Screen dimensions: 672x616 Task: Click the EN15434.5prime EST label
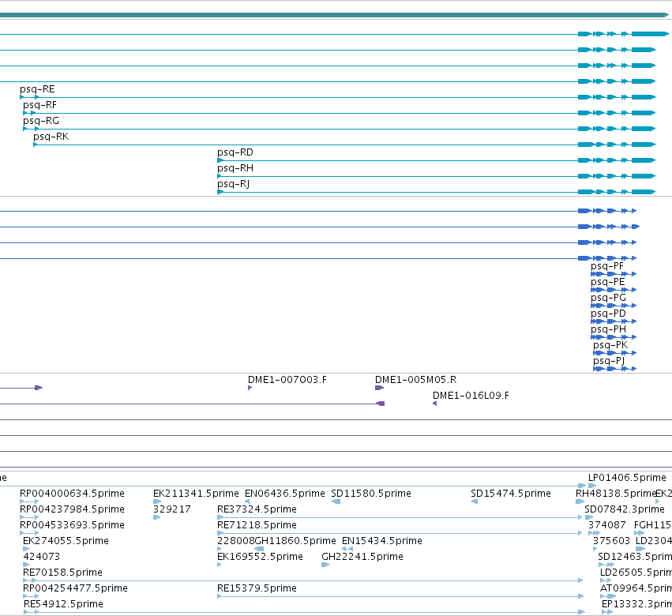click(382, 542)
